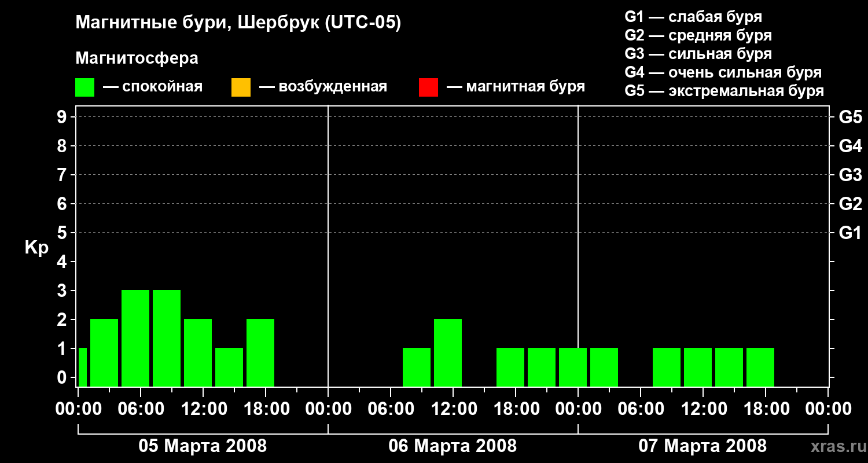Viewport: 868px width, 463px height.
Task: Click the legend label 'спокойная'
Action: pyautogui.click(x=161, y=87)
